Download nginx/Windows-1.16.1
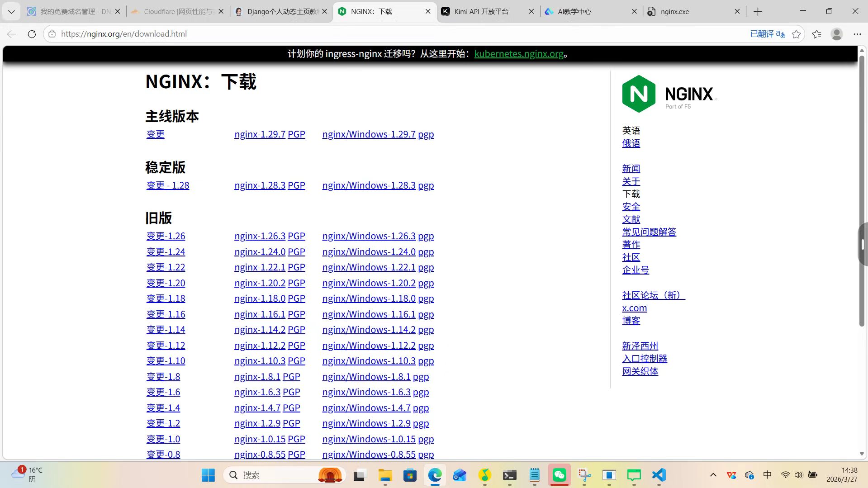This screenshot has width=868, height=488. [x=369, y=314]
